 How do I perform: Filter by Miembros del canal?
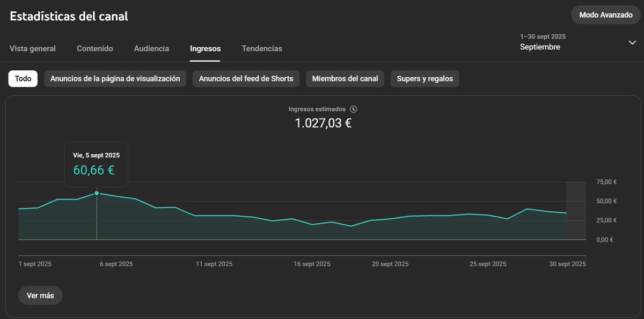pyautogui.click(x=345, y=78)
